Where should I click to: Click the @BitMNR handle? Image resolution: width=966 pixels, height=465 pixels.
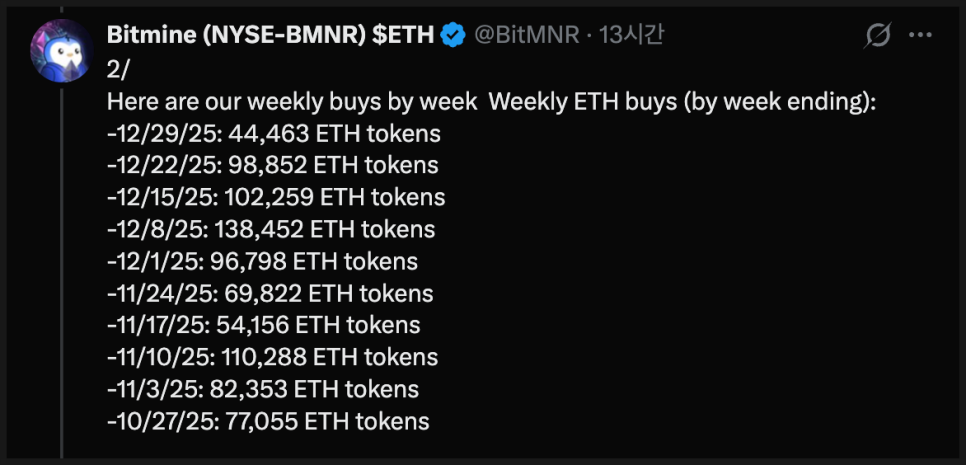526,37
